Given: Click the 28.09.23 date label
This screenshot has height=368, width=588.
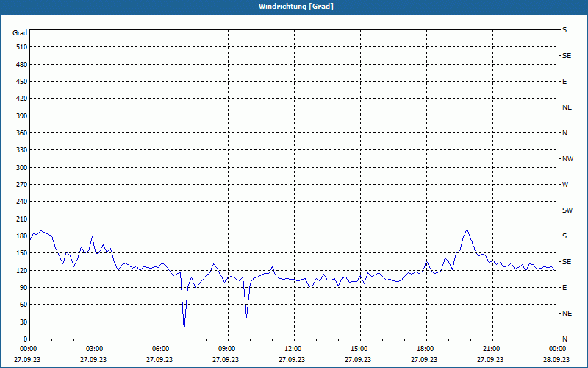Looking at the screenshot, I should 556,359.
